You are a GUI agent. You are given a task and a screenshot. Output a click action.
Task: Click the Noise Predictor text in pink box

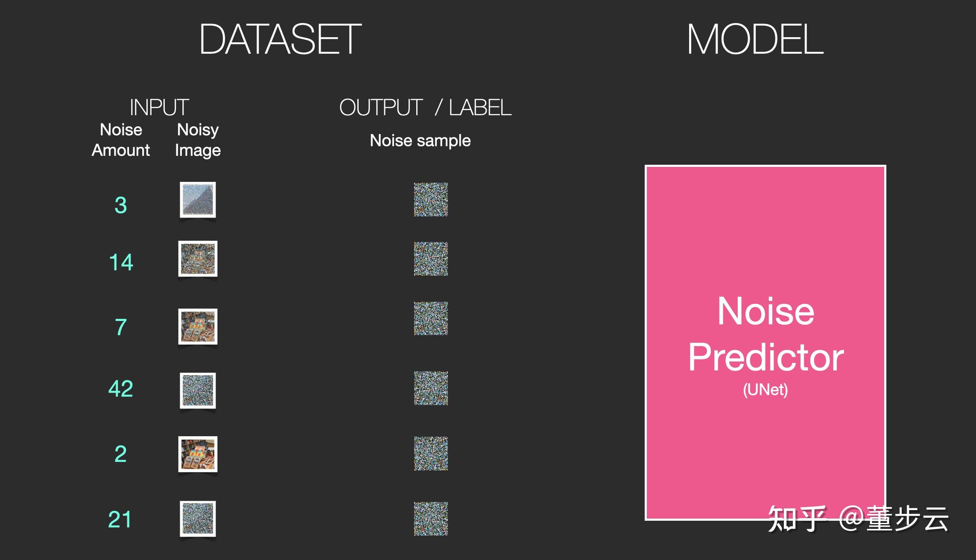[x=766, y=334]
